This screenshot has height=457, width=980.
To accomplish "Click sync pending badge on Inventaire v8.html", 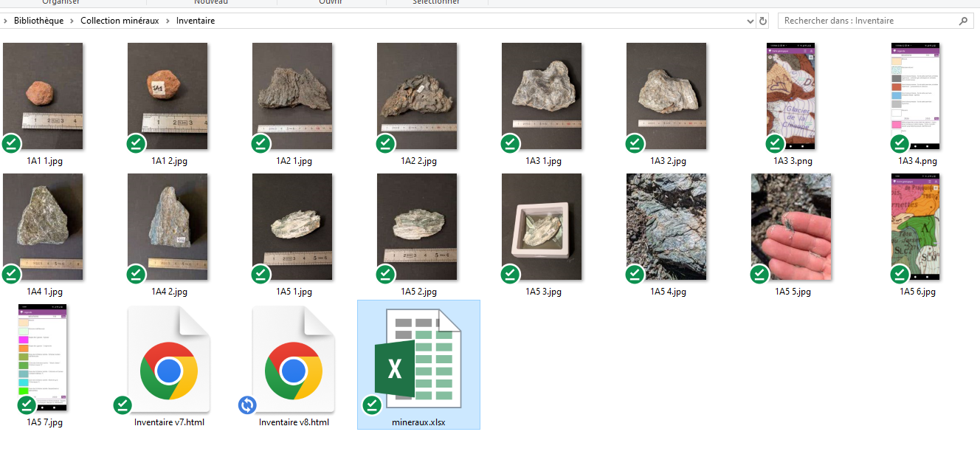I will 248,405.
